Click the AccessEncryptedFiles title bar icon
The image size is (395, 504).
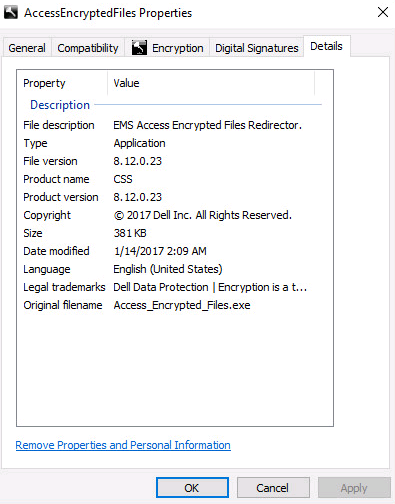(11, 13)
